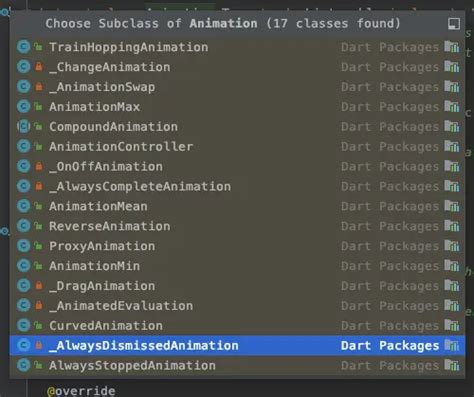Click library icon in the AnimationController row
Viewport: 474px width, 397px height.
pyautogui.click(x=452, y=146)
